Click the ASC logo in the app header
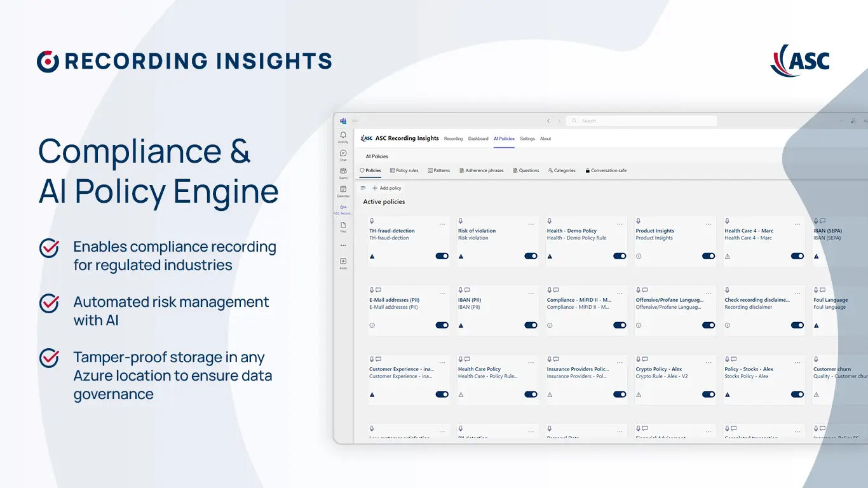868x488 pixels. pyautogui.click(x=367, y=138)
